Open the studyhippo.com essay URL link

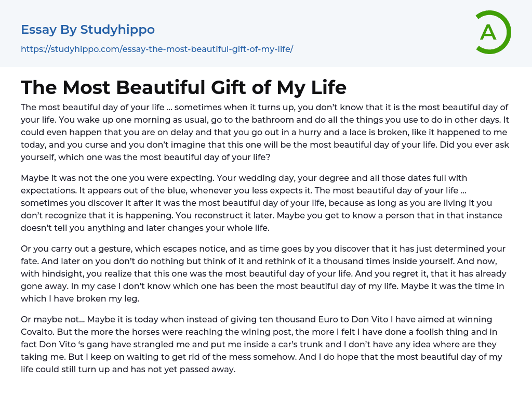coord(157,49)
